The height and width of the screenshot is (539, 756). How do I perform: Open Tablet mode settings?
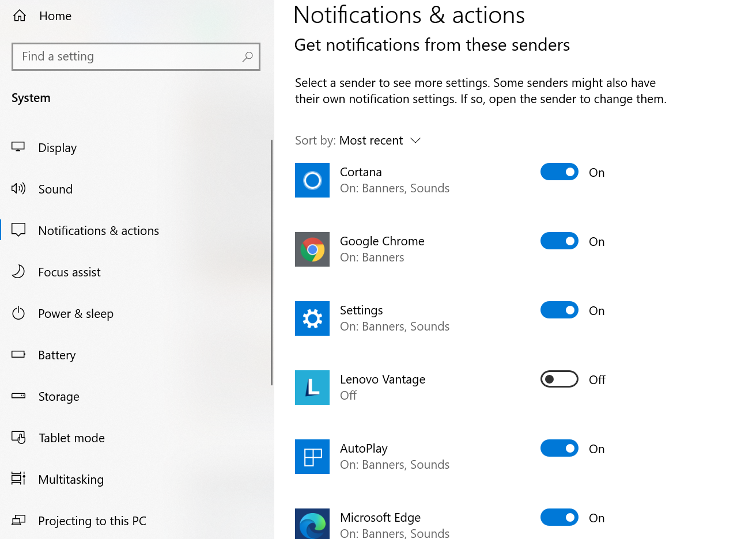pyautogui.click(x=71, y=438)
